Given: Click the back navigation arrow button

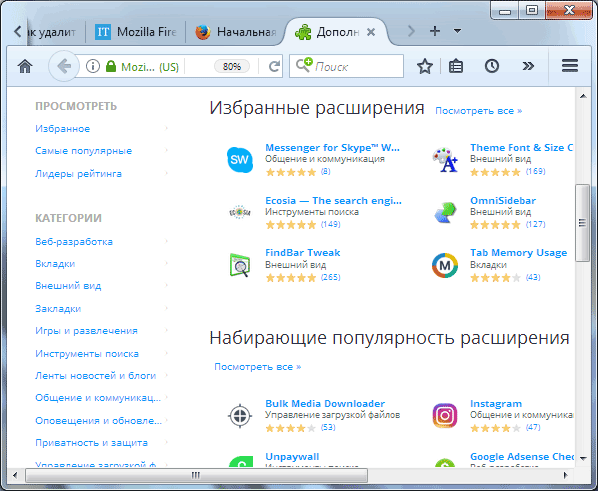Looking at the screenshot, I should click(x=64, y=66).
